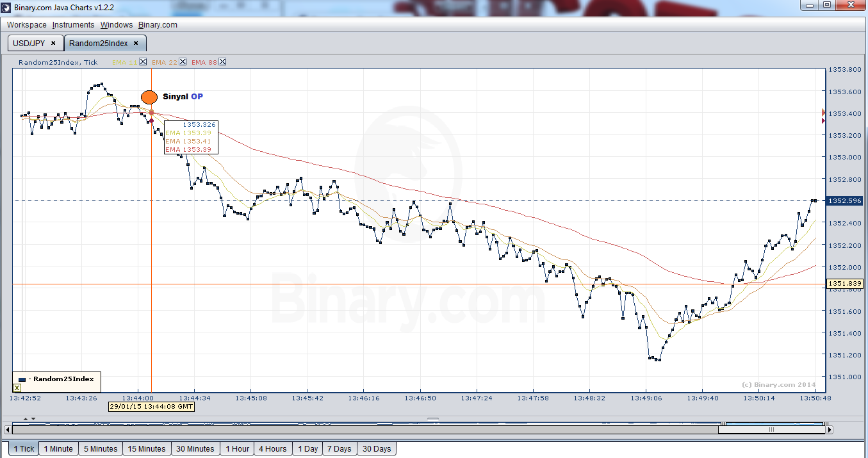Select the 7 Days timeframe
This screenshot has height=458, width=868.
pyautogui.click(x=339, y=449)
